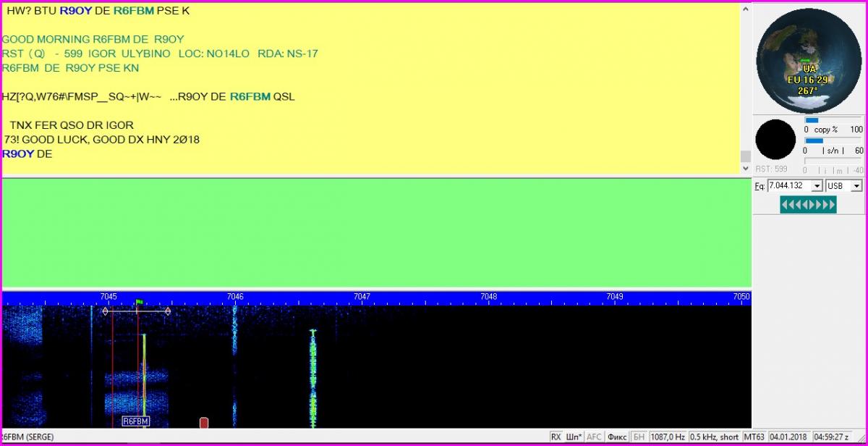Click the copy % level bar
This screenshot has height=446, width=868.
(x=833, y=120)
